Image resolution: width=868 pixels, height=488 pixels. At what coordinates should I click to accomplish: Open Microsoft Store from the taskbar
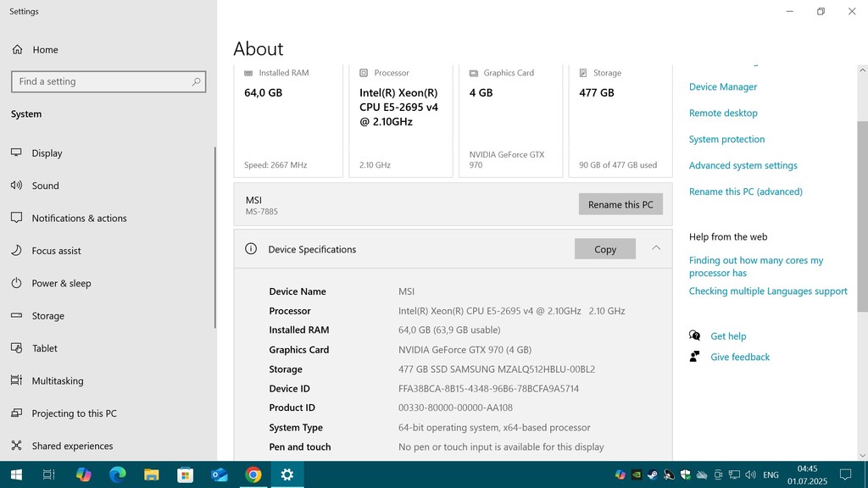(186, 474)
